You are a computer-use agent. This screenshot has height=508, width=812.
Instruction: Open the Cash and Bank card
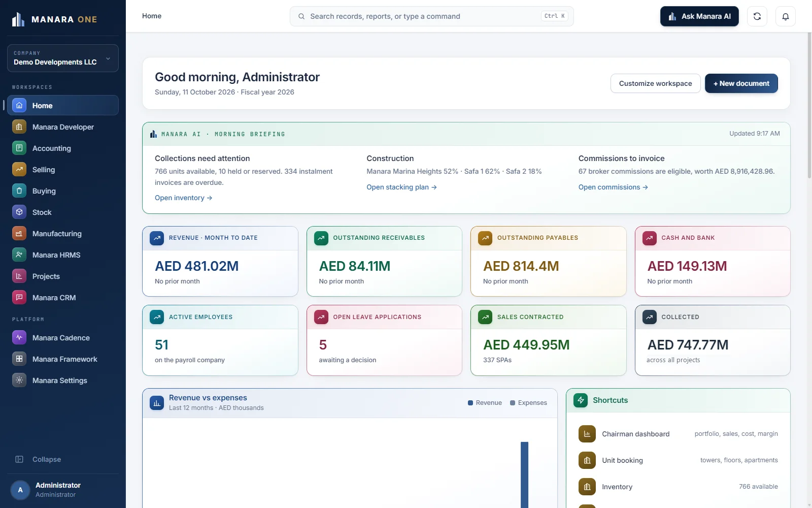point(713,261)
